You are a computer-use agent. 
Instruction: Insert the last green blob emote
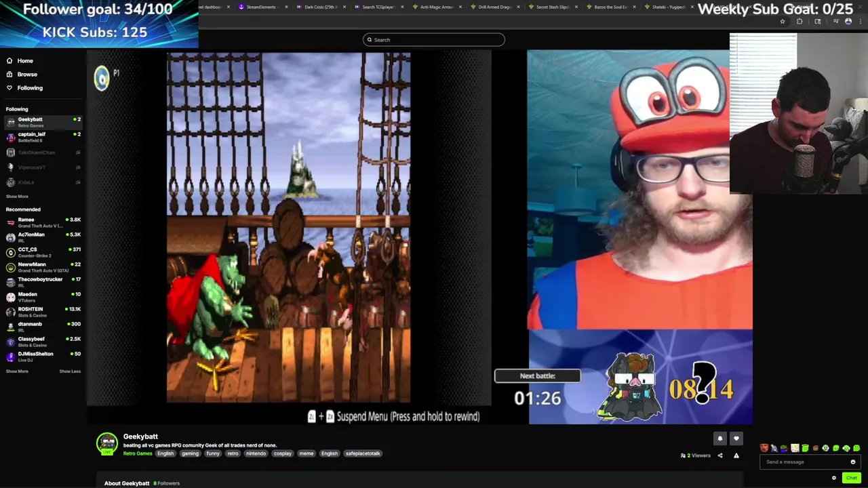coord(856,448)
